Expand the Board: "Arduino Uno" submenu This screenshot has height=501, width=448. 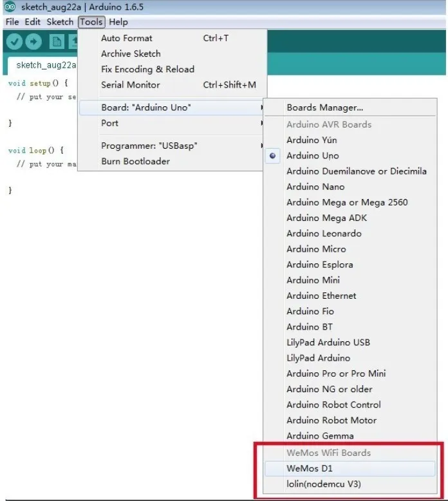pyautogui.click(x=171, y=108)
